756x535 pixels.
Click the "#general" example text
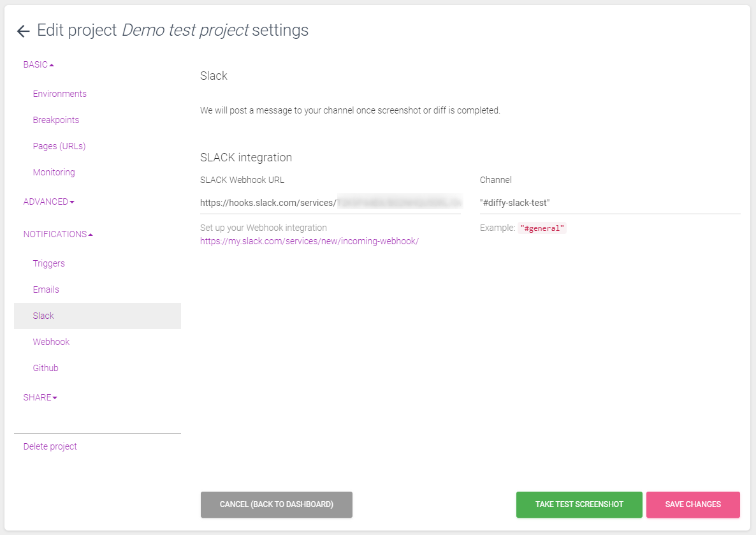coord(542,228)
